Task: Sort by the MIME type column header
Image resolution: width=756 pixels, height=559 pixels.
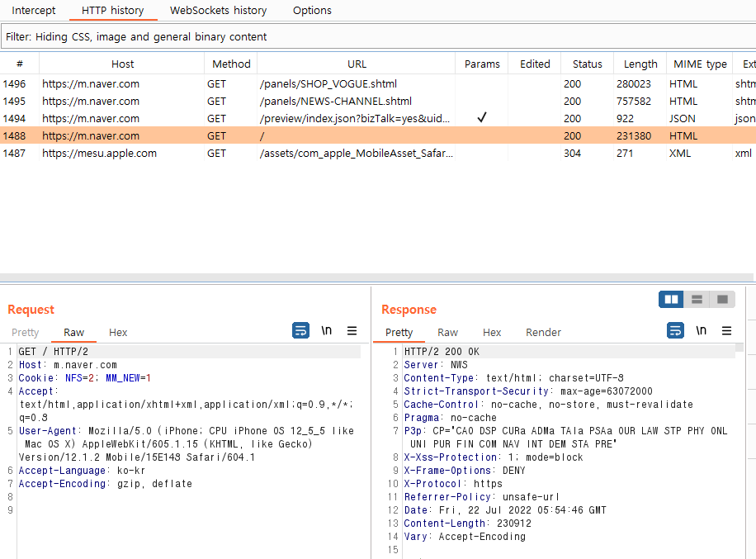Action: [x=700, y=64]
